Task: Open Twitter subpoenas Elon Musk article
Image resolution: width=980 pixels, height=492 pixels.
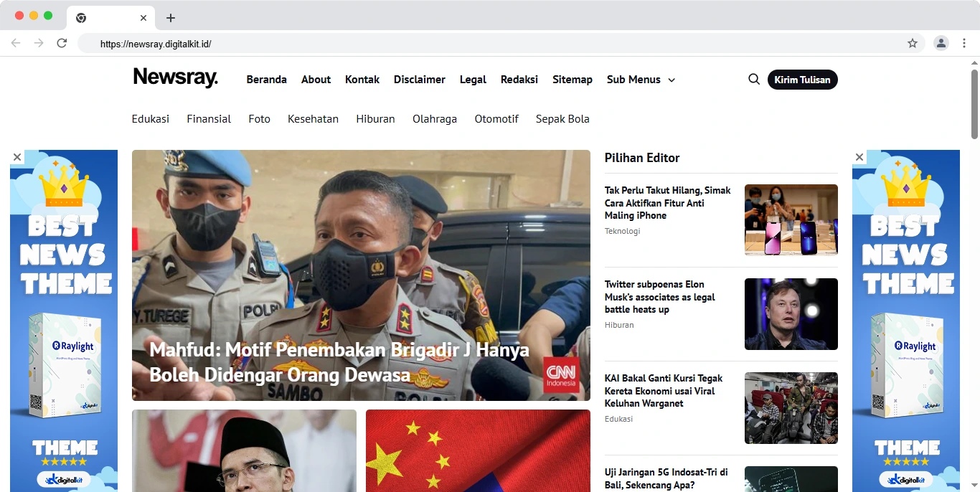Action: [660, 297]
